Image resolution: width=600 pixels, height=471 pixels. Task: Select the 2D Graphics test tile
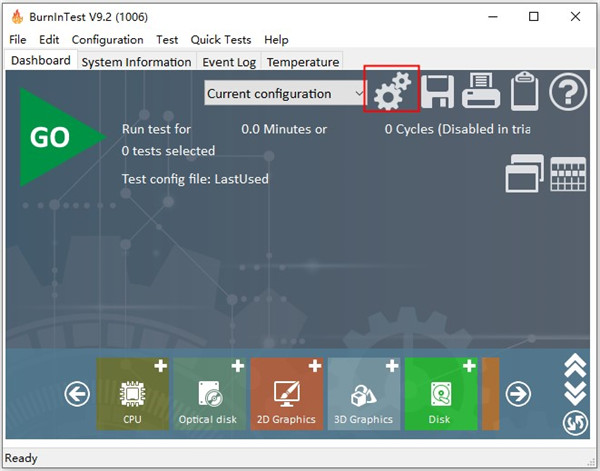coord(287,394)
